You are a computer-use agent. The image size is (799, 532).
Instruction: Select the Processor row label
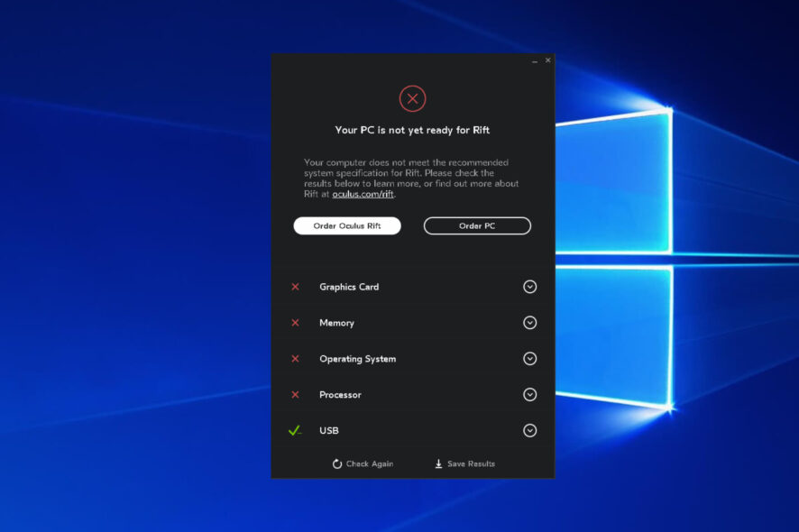click(340, 395)
